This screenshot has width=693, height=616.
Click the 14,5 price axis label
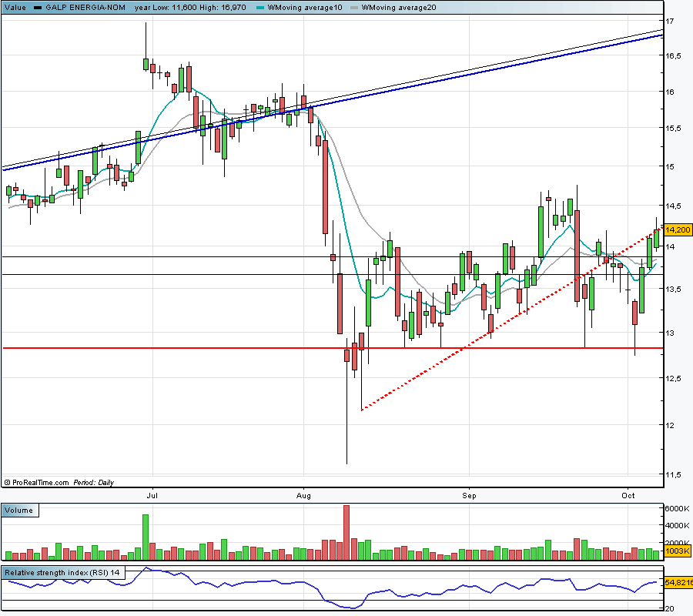coord(673,206)
